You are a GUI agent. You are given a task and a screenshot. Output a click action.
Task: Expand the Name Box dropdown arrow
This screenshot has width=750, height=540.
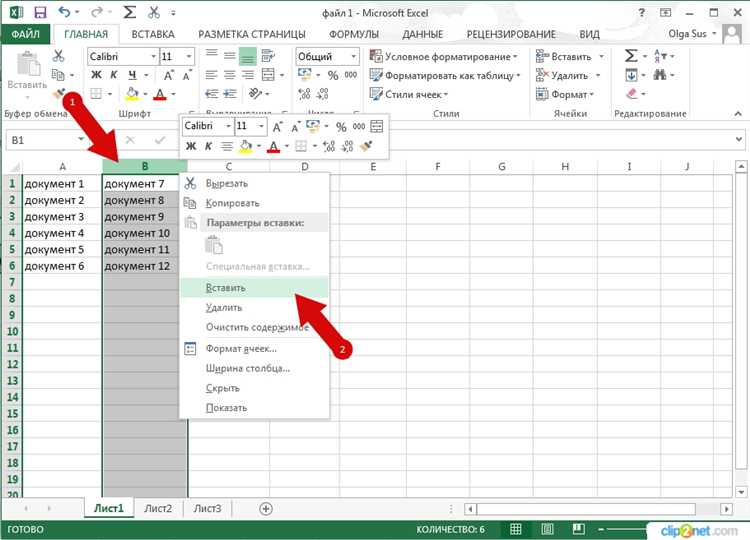coord(81,140)
